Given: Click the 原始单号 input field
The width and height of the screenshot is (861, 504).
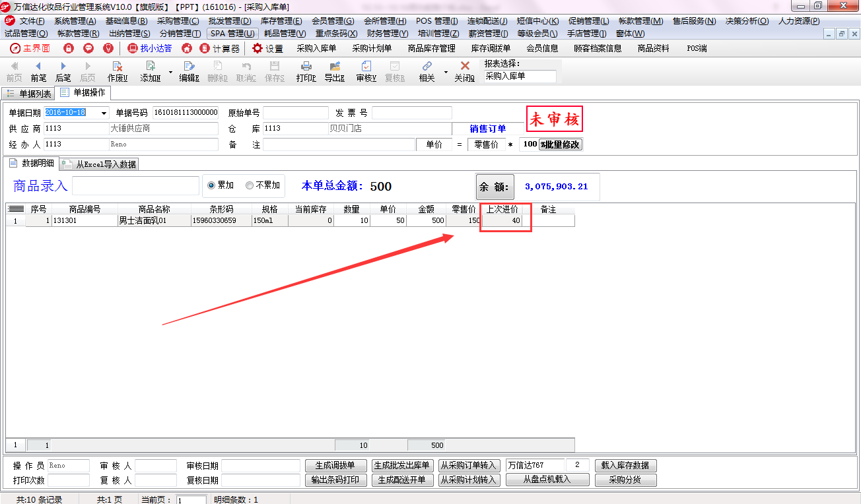Looking at the screenshot, I should [x=295, y=113].
